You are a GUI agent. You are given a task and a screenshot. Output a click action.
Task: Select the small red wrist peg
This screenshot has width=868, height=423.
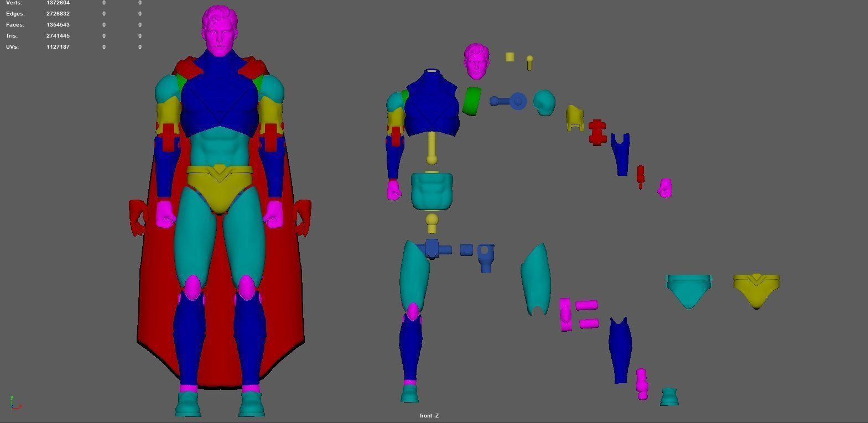click(641, 176)
